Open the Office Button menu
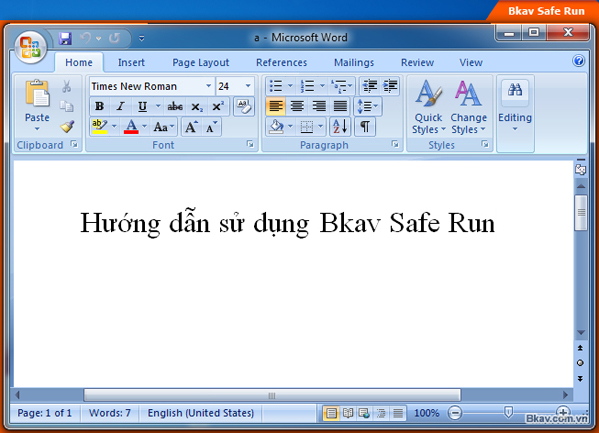The width and height of the screenshot is (599, 433). click(30, 48)
